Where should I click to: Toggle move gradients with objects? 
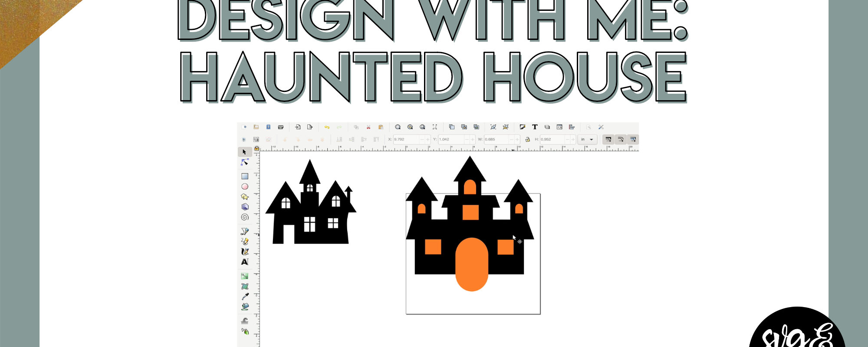coord(633,139)
